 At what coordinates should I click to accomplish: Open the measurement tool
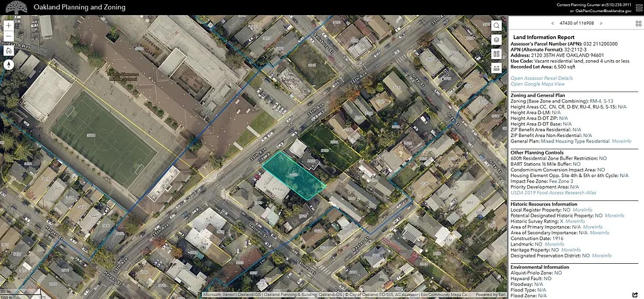497,68
